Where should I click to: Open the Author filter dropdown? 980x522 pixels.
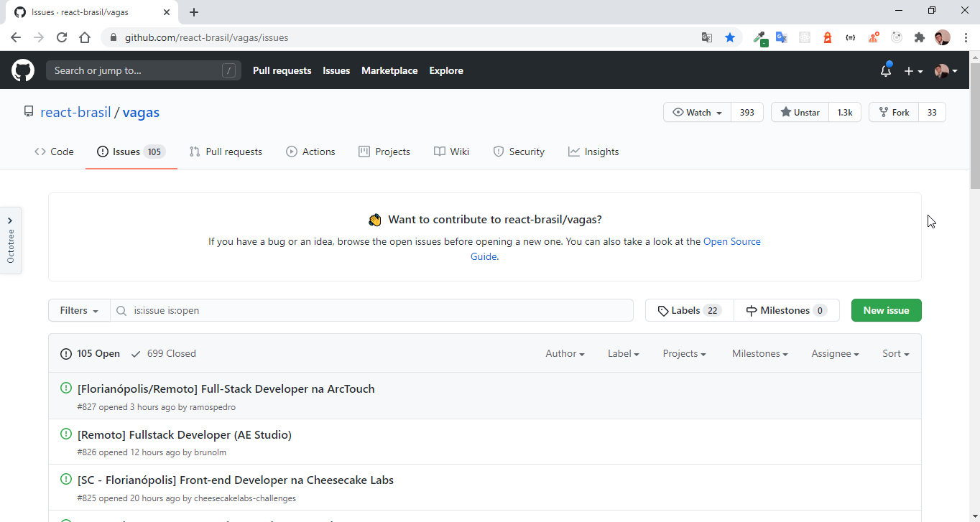tap(565, 353)
